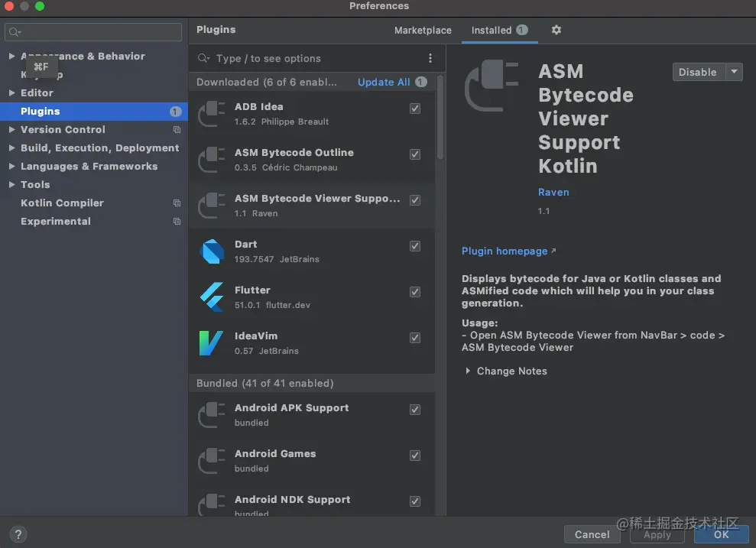This screenshot has height=548, width=756.
Task: Click the external link arrow after Plugin homepage
Action: pos(553,251)
